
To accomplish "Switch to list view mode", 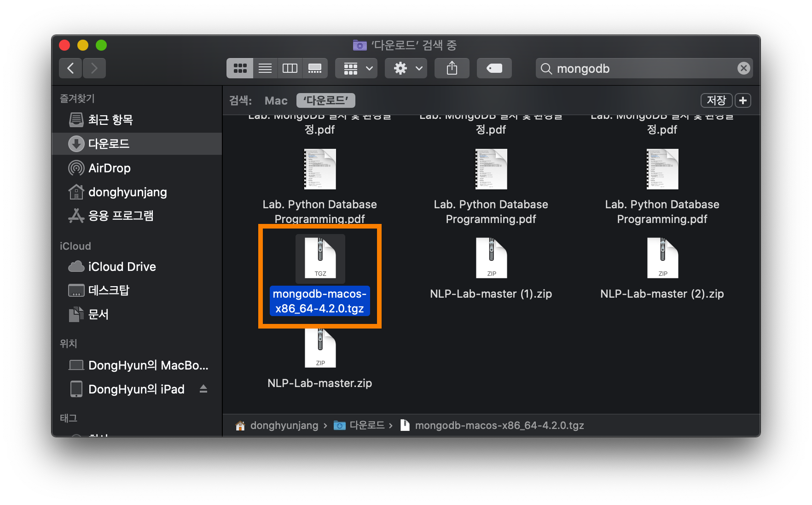I will 265,68.
